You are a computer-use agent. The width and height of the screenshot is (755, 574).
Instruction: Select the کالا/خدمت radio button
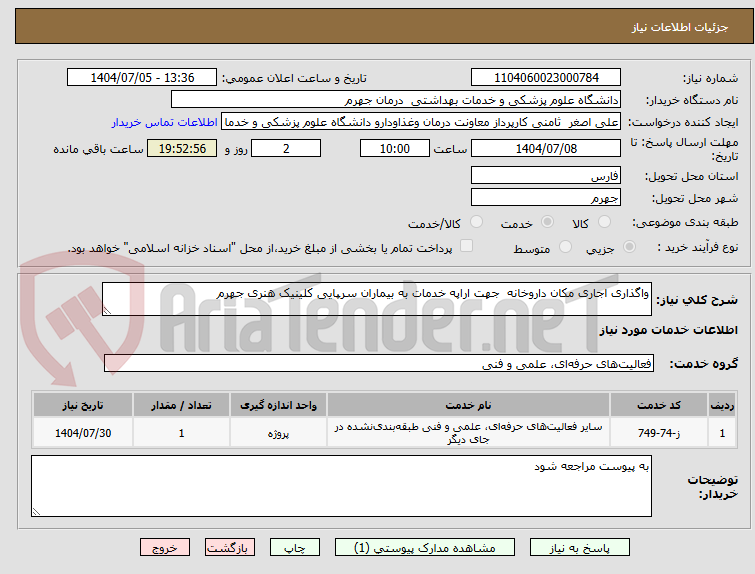tap(476, 222)
